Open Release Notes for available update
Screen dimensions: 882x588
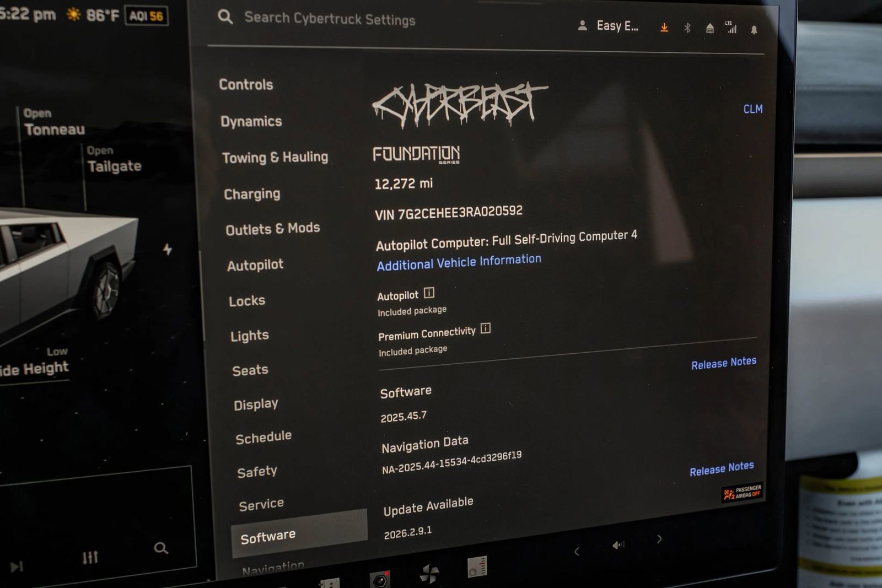coord(722,468)
